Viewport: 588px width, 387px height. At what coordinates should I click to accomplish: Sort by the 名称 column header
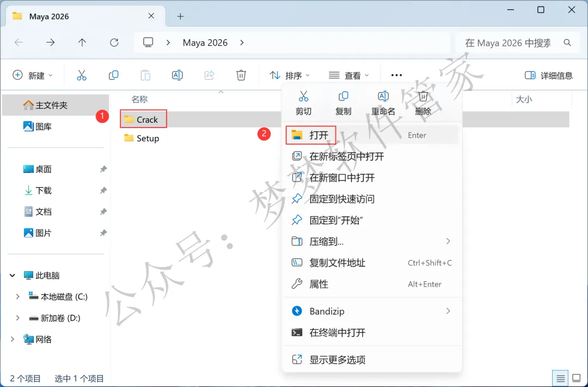pyautogui.click(x=139, y=99)
